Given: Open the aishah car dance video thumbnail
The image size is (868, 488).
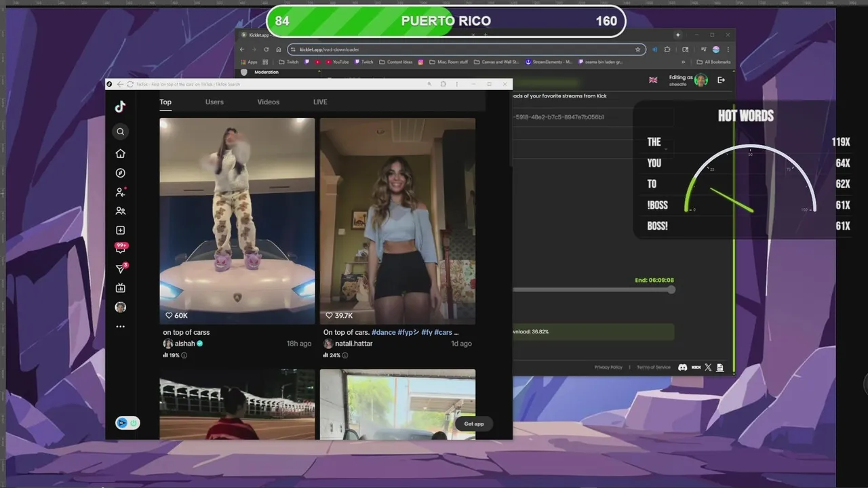Looking at the screenshot, I should coord(237,221).
